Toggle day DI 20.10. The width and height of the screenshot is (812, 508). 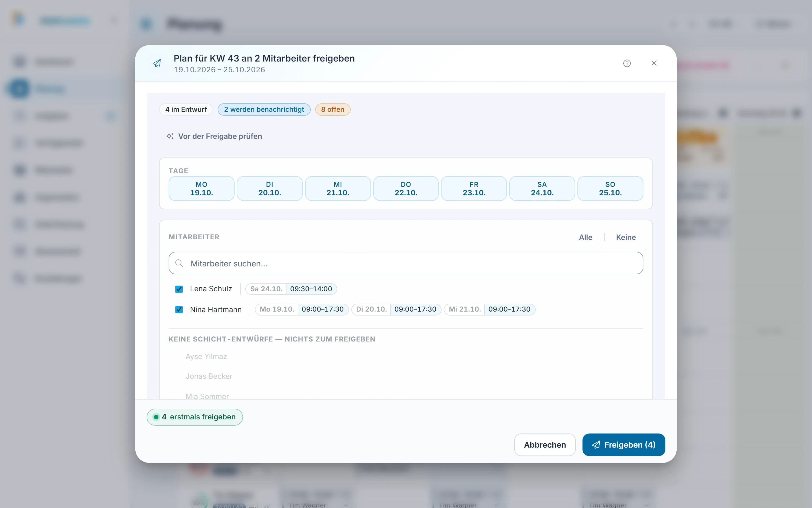tap(270, 189)
